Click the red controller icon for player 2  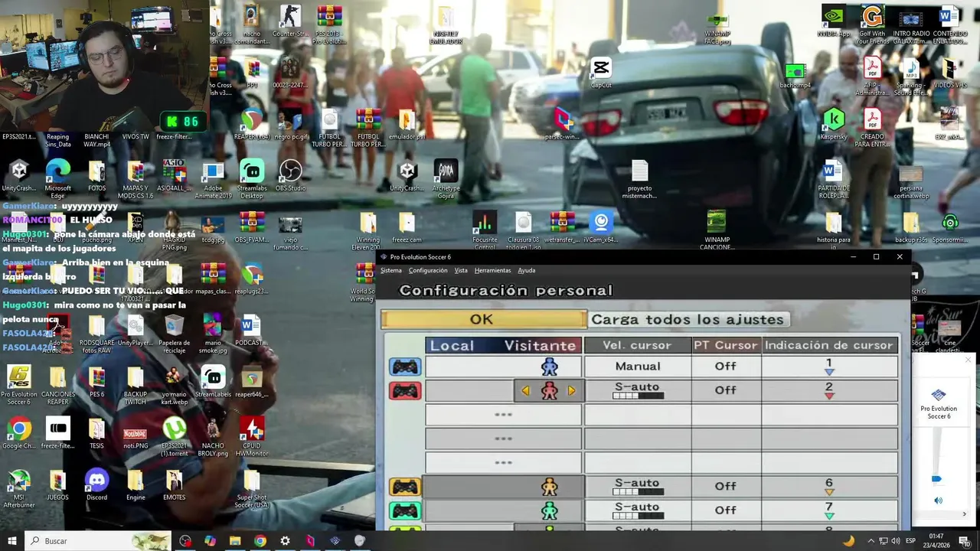click(x=405, y=391)
